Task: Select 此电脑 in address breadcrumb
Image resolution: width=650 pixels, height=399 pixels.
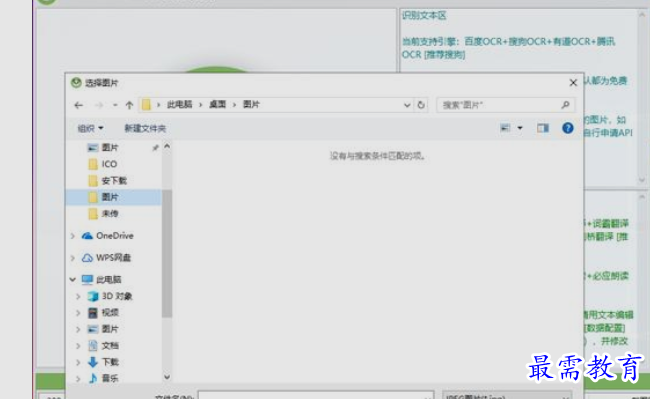Action: coord(179,104)
